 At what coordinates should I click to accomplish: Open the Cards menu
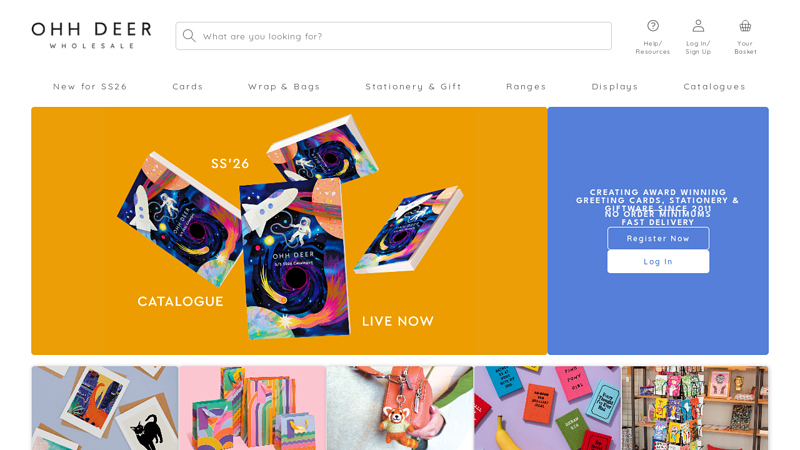187,87
